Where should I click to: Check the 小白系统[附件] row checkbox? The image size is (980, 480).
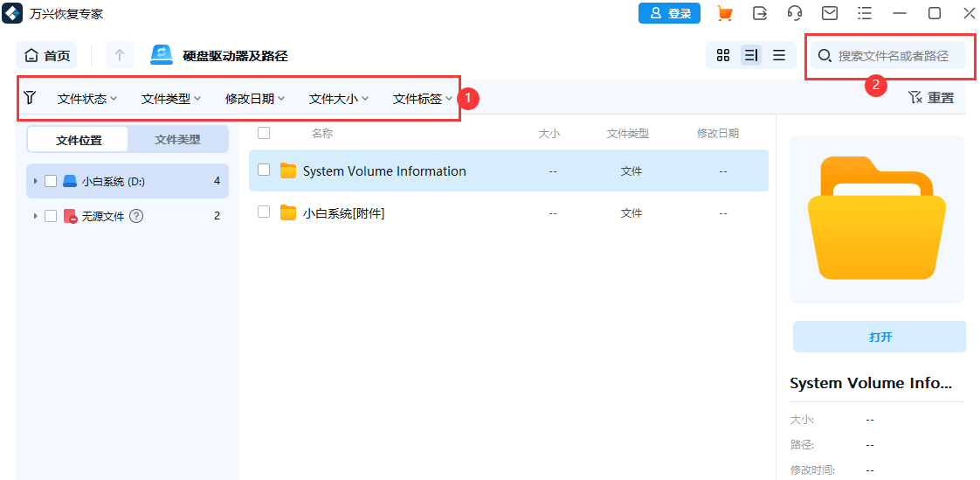(264, 212)
